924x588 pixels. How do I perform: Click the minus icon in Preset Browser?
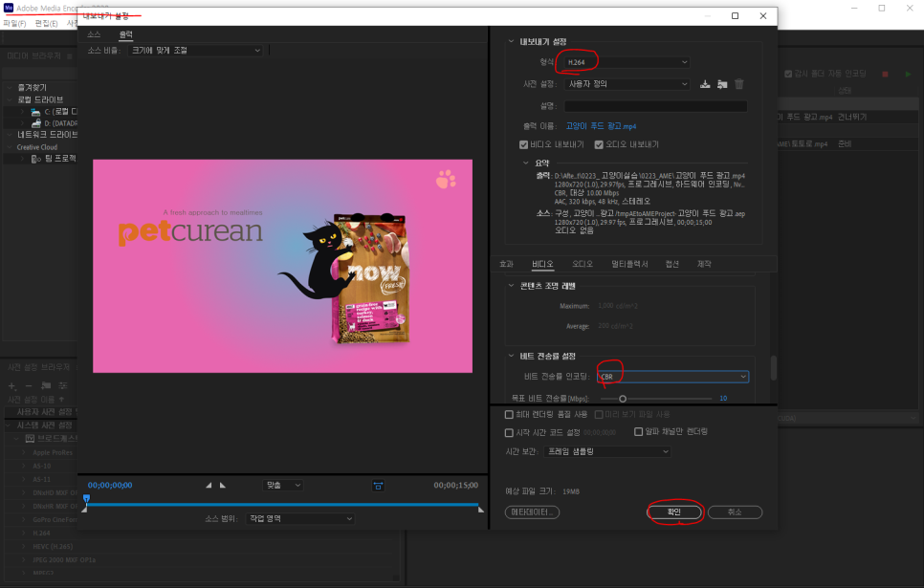click(x=29, y=386)
